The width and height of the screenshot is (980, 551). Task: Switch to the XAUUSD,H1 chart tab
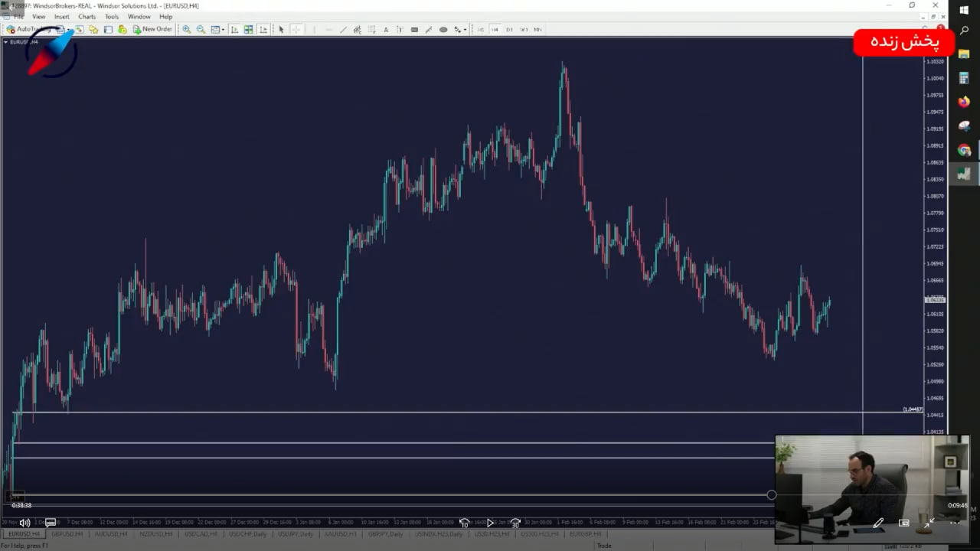tap(341, 534)
